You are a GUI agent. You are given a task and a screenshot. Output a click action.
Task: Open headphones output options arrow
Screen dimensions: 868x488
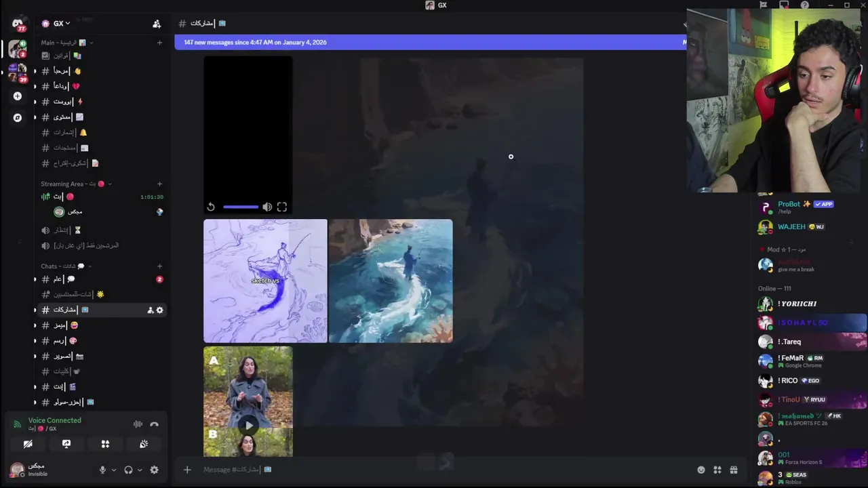point(140,470)
